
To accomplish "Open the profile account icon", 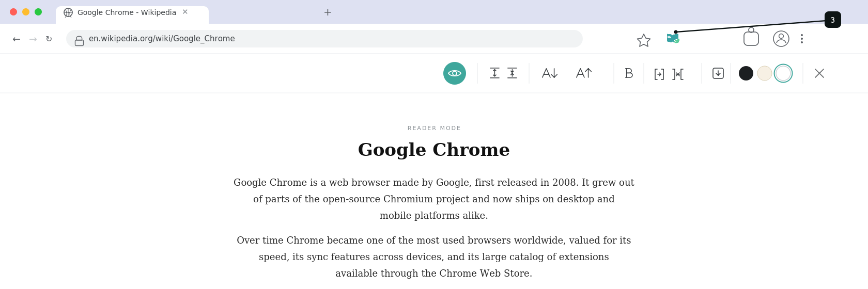I will 781,39.
